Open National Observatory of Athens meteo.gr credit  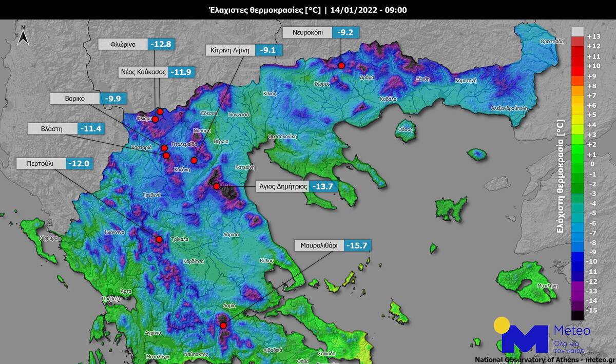[544, 359]
